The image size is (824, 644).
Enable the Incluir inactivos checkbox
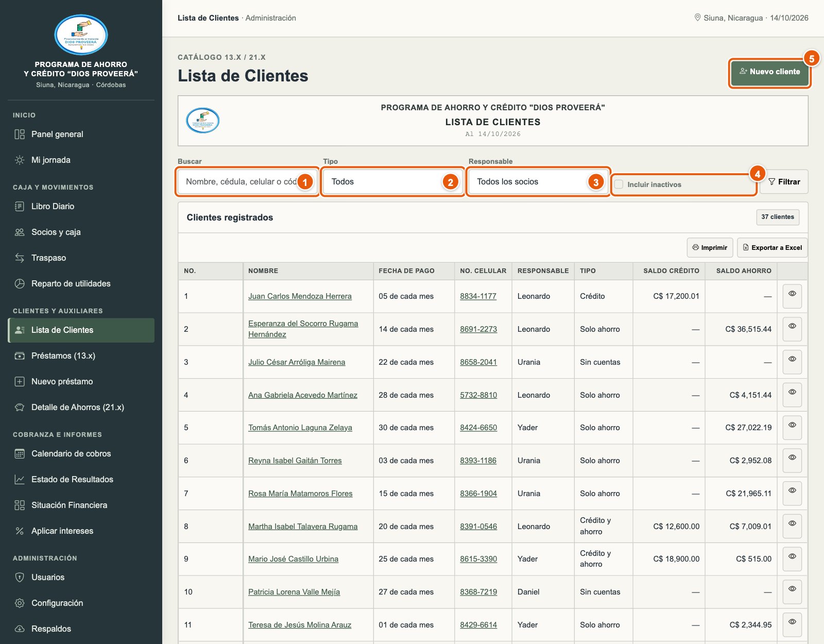point(619,184)
